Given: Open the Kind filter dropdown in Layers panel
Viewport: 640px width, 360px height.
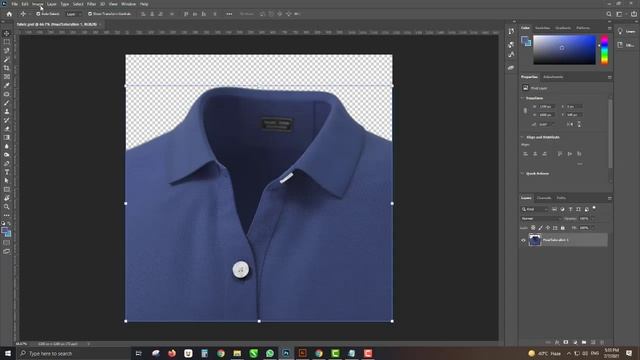Looking at the screenshot, I should coord(535,209).
